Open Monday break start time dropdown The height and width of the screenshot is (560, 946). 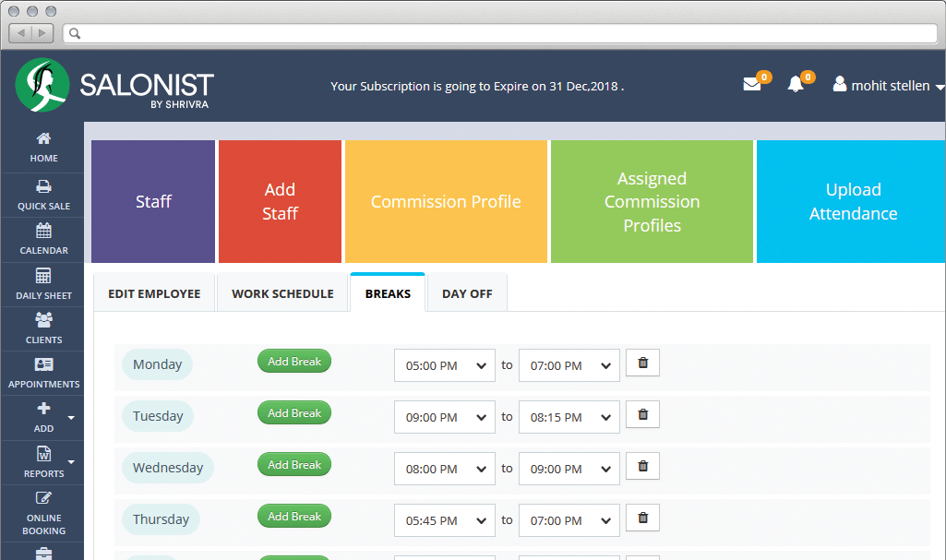[445, 366]
